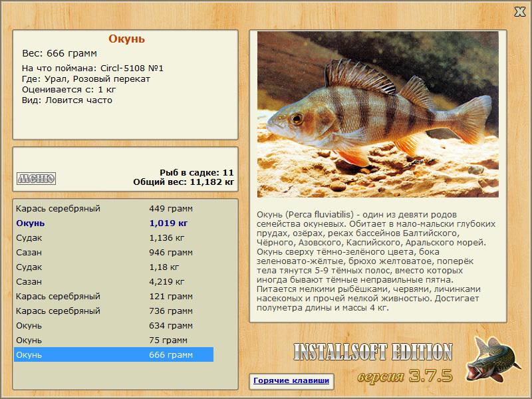Open the Меню button
Image resolution: width=532 pixels, height=399 pixels.
[37, 178]
